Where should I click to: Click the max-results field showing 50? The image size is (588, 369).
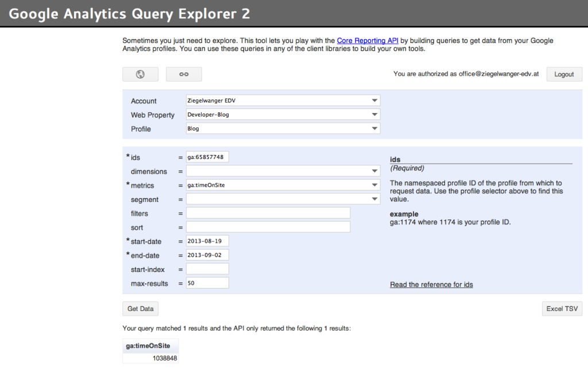207,282
